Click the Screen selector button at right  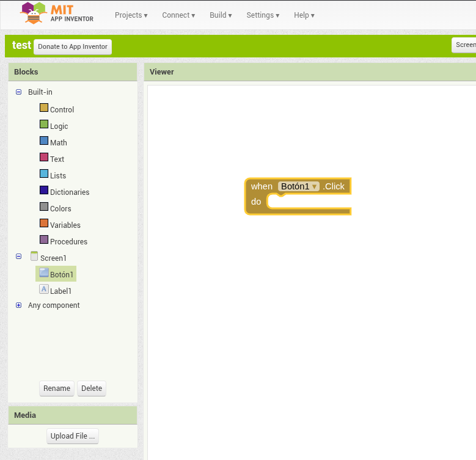pyautogui.click(x=464, y=45)
